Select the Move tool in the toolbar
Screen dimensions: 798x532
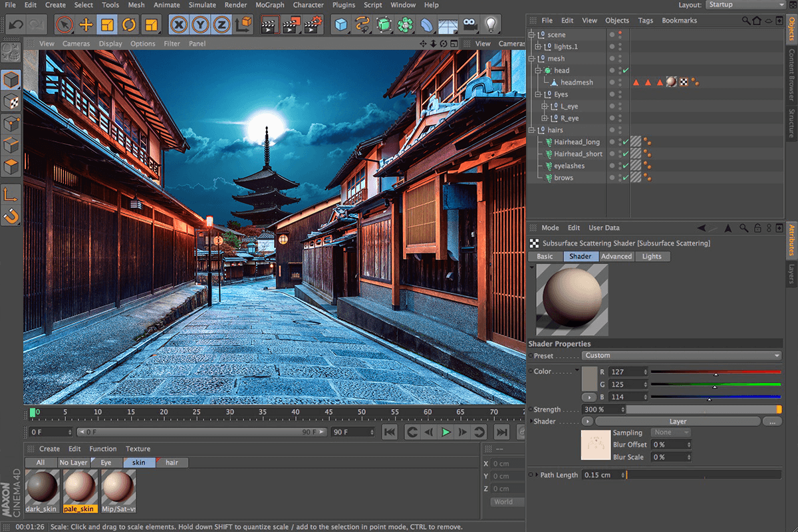pos(86,24)
